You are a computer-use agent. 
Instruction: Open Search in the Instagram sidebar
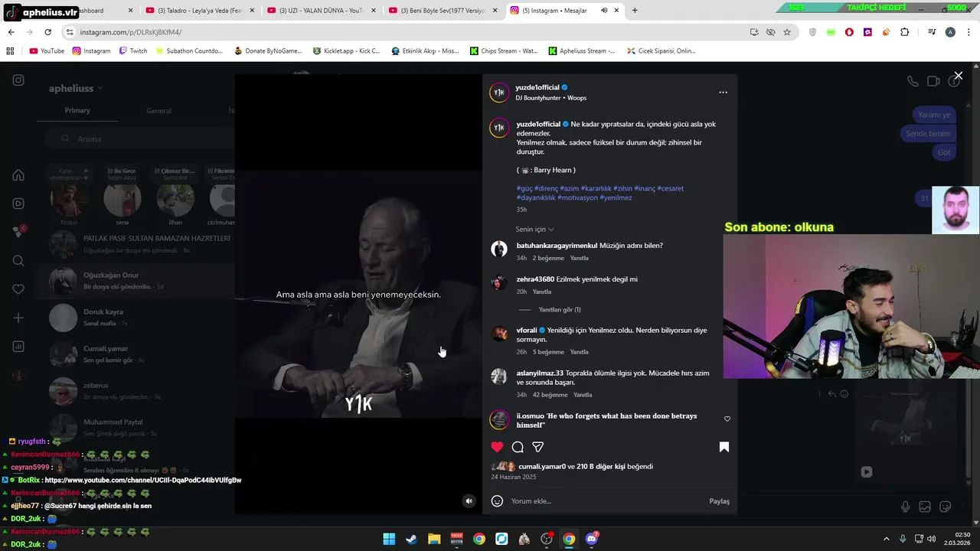tap(18, 261)
